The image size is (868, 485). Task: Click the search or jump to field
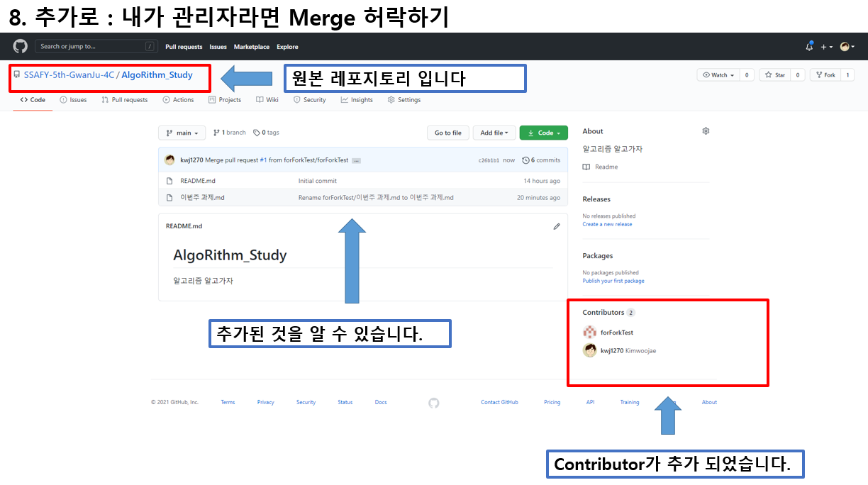click(x=96, y=45)
